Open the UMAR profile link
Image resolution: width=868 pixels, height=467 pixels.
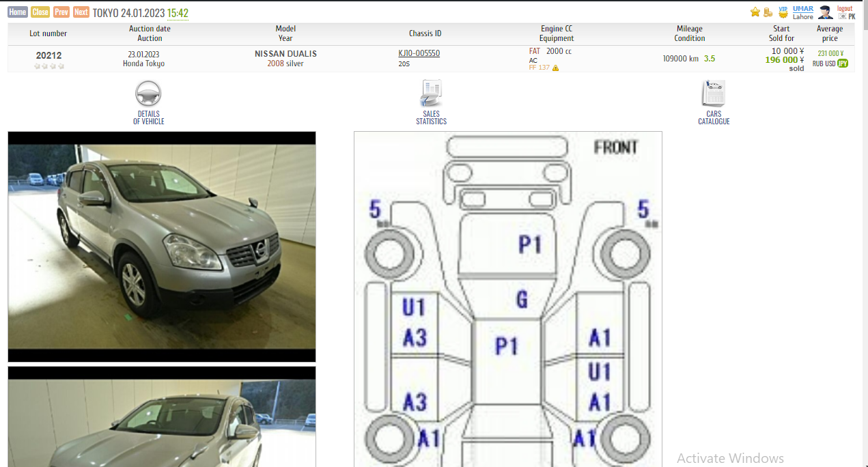803,8
